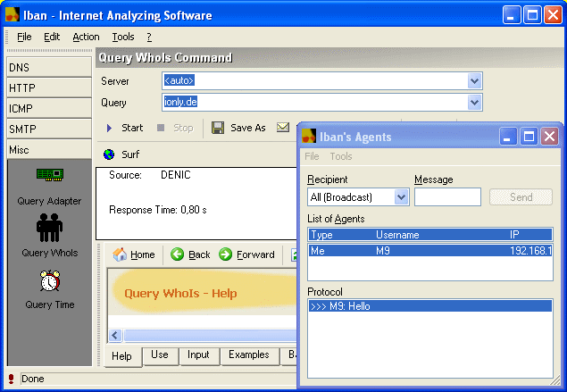Click the Surf globe icon
This screenshot has width=567, height=392.
click(x=109, y=154)
